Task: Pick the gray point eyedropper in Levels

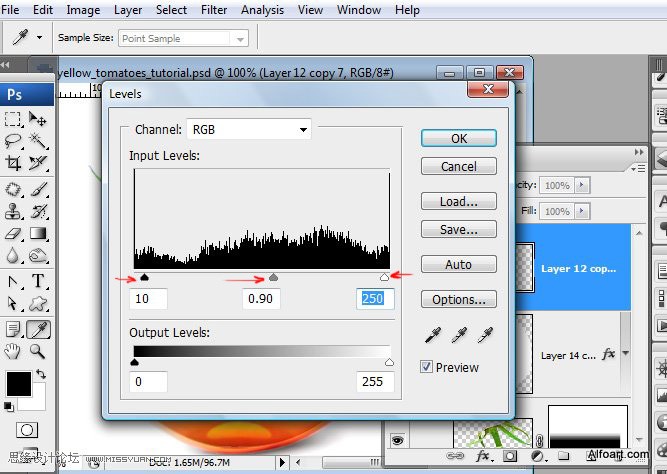Action: (x=459, y=335)
